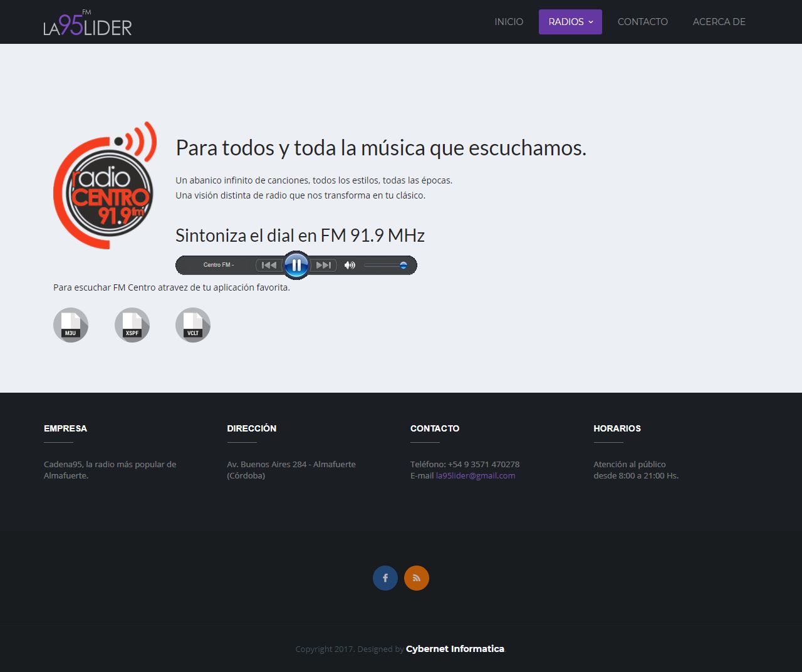Open the La95 Lider FM logo
The height and width of the screenshot is (672, 802).
[88, 23]
